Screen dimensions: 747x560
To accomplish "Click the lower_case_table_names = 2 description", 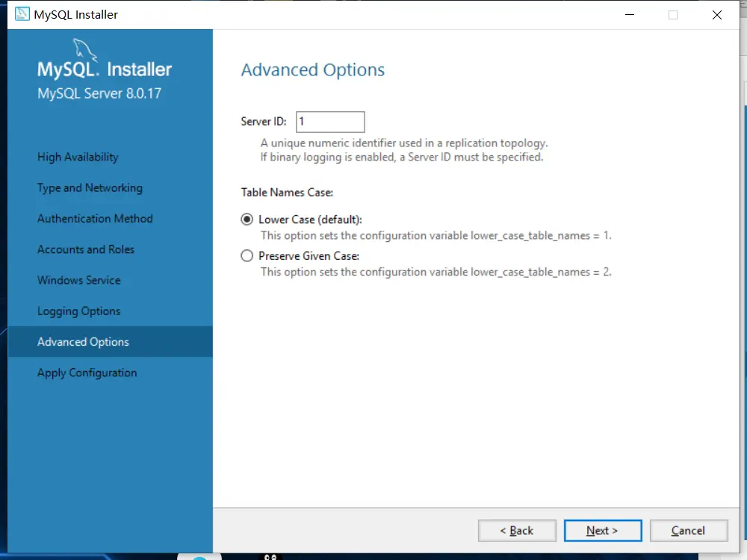I will pyautogui.click(x=436, y=272).
